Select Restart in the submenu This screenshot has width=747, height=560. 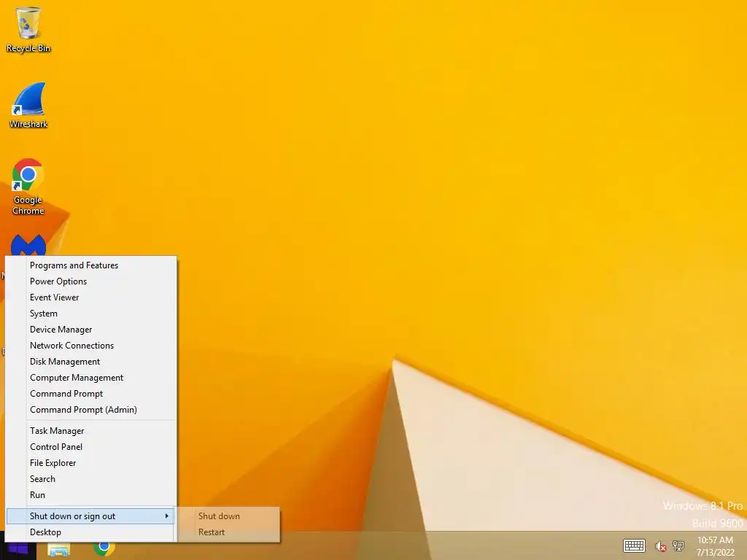229,532
